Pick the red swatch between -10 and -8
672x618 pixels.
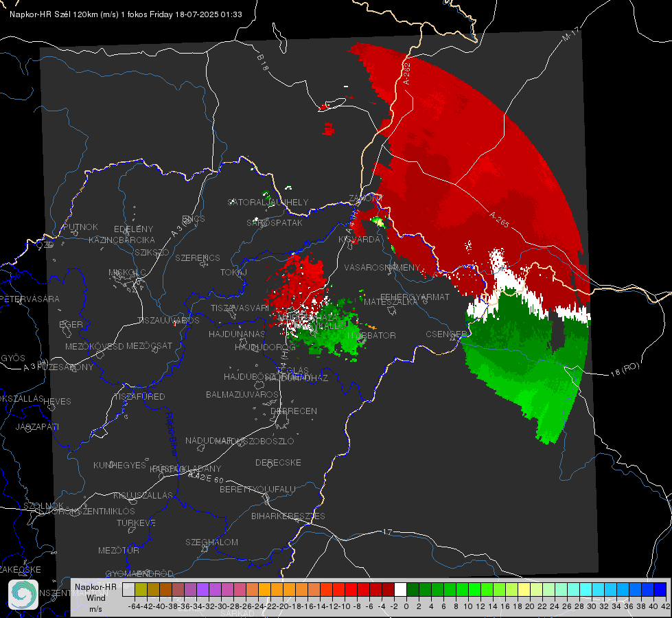[351, 589]
